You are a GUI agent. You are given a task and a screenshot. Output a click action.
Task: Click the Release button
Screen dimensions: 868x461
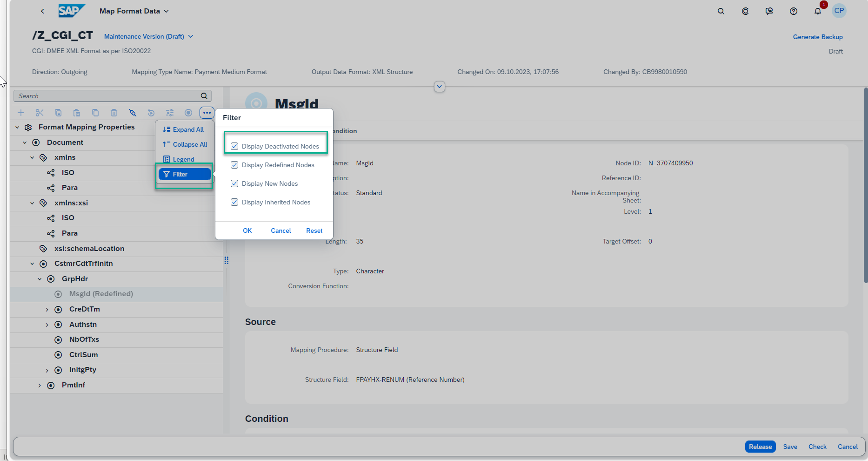point(760,447)
